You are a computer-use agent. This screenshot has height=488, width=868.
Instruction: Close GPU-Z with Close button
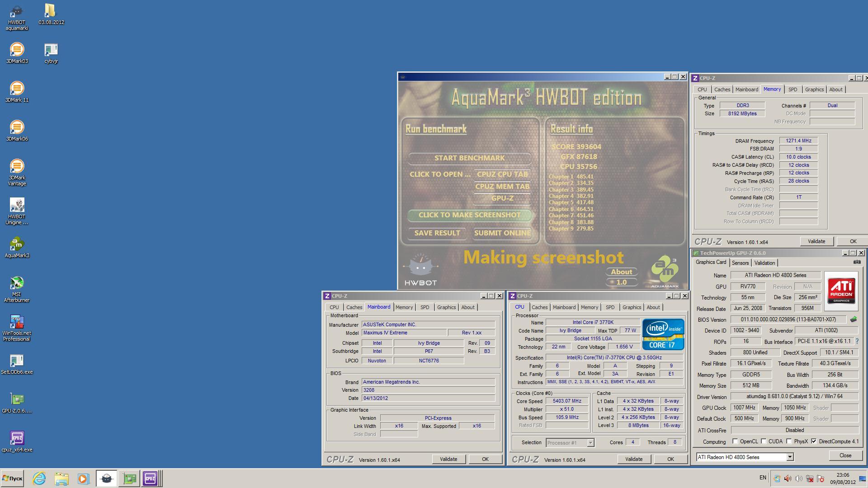click(x=845, y=455)
